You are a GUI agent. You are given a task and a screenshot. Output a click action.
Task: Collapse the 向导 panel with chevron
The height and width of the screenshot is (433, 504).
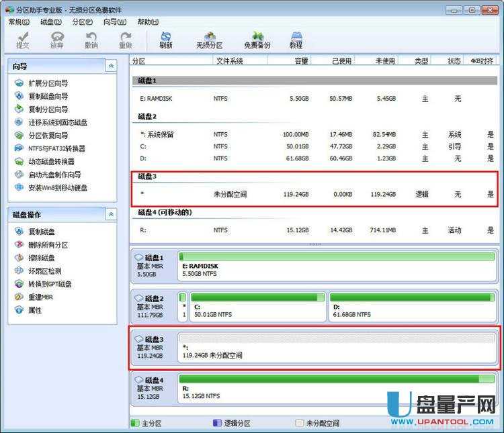(x=112, y=66)
